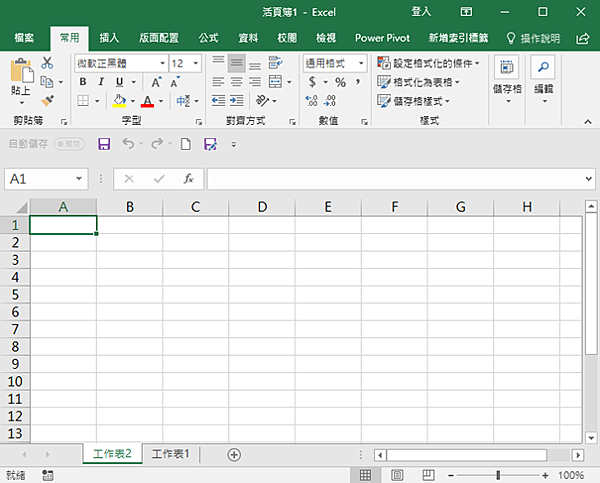The width and height of the screenshot is (600, 483).
Task: Apply red font color A
Action: click(147, 101)
